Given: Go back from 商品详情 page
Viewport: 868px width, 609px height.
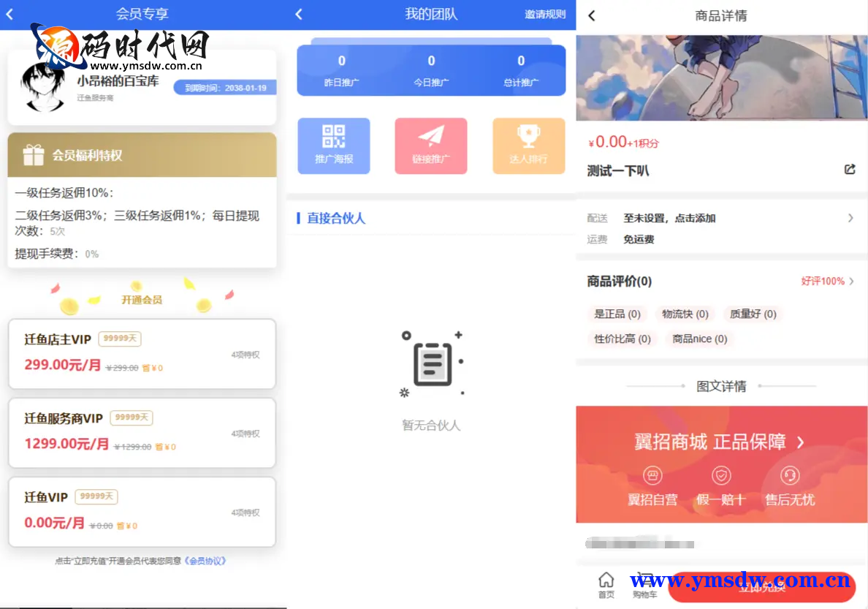Looking at the screenshot, I should [592, 15].
